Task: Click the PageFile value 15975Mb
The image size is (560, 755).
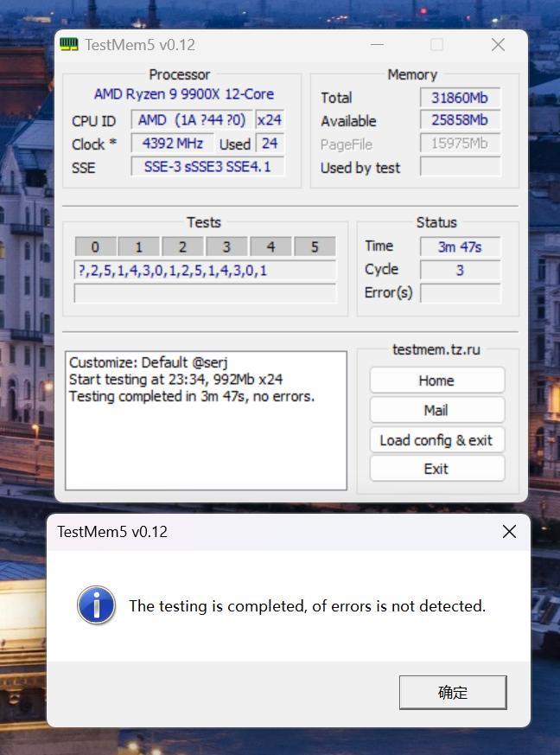Action: point(460,143)
